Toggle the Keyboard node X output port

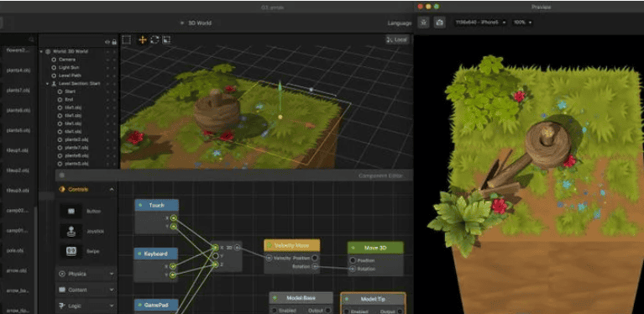pyautogui.click(x=173, y=266)
